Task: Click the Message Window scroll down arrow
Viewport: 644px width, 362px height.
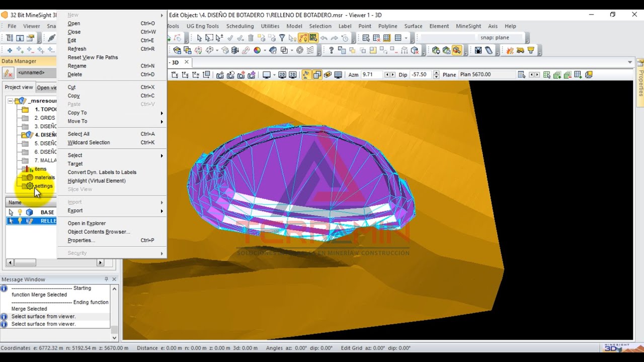Action: click(114, 338)
